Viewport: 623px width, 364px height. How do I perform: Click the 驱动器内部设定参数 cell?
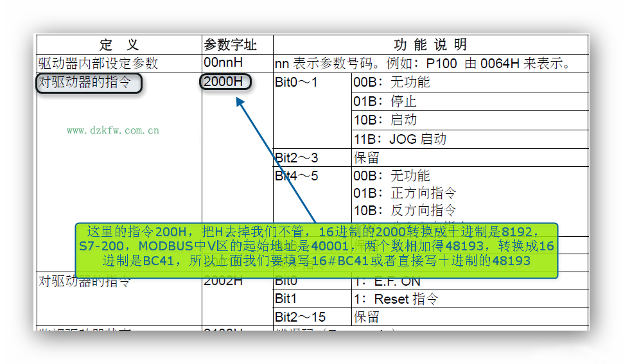pos(98,64)
